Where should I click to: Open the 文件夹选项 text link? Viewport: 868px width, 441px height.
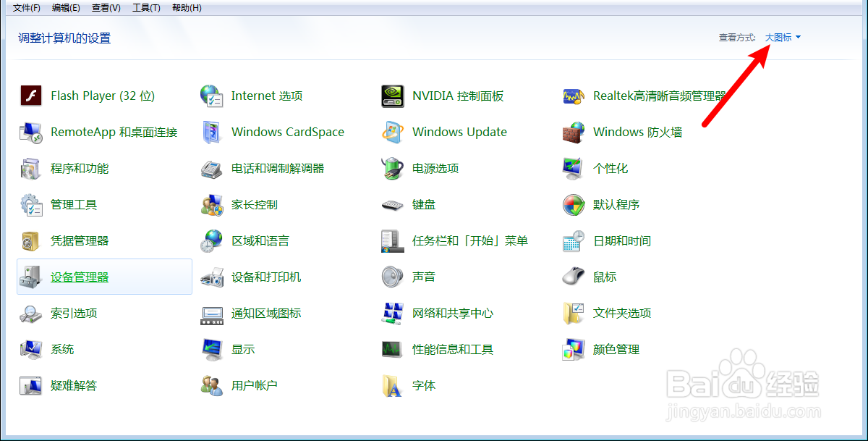[x=622, y=313]
